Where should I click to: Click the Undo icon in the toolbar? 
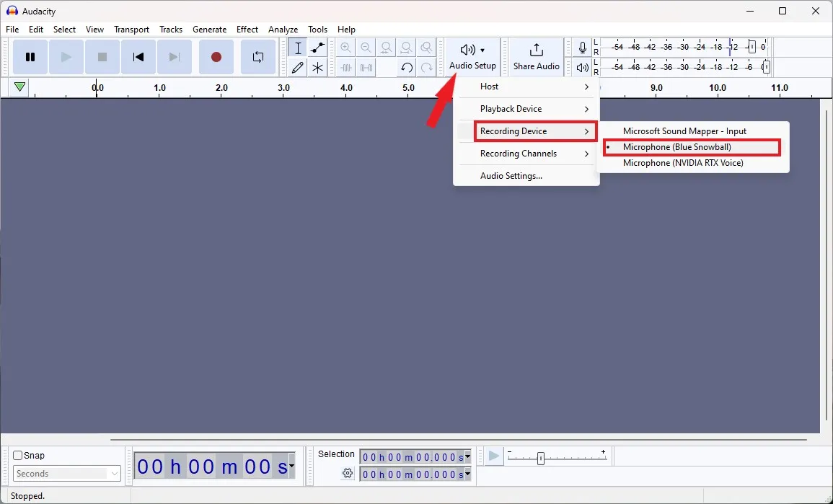click(407, 68)
